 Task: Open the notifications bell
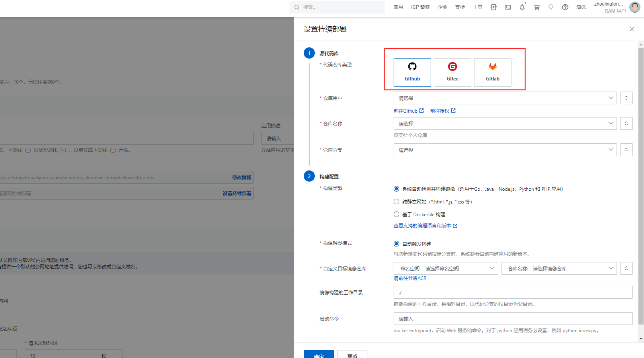(522, 7)
